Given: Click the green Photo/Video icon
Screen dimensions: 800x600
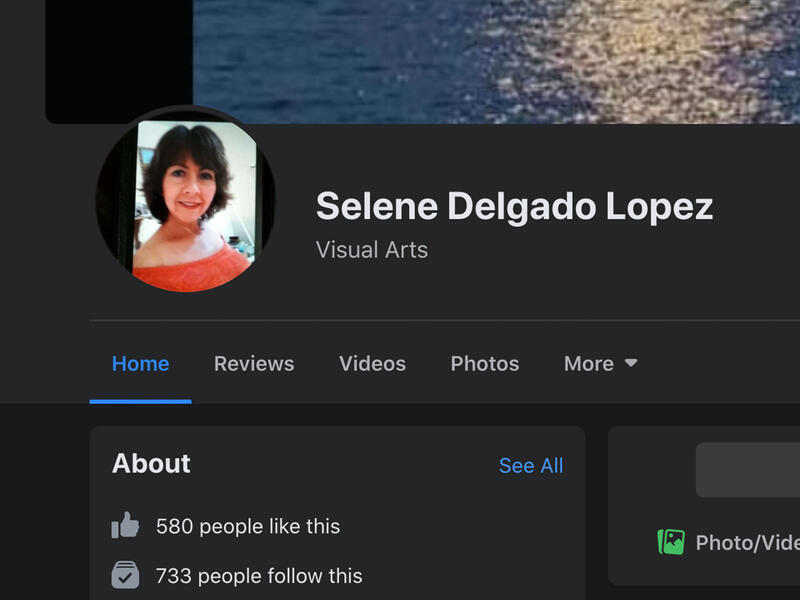Looking at the screenshot, I should [671, 542].
